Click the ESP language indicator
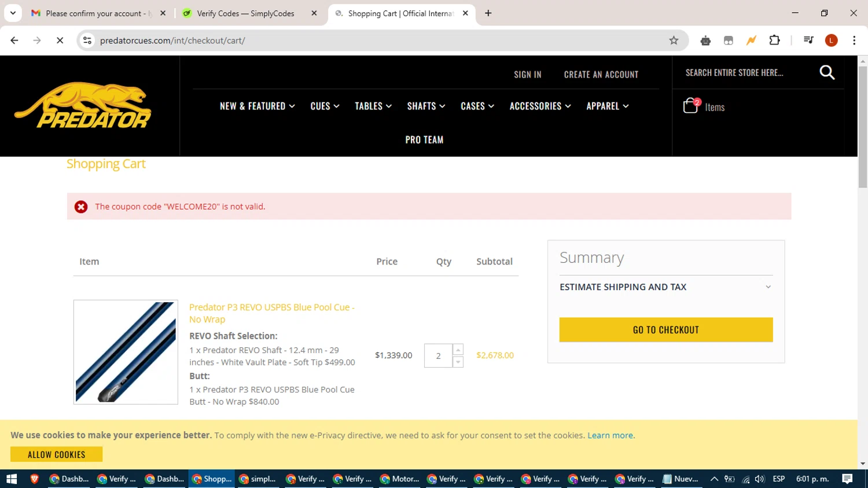 coord(779,479)
